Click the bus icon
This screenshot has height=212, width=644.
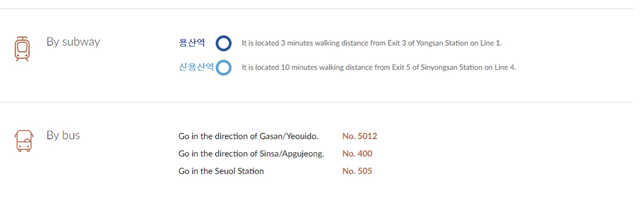point(24,141)
